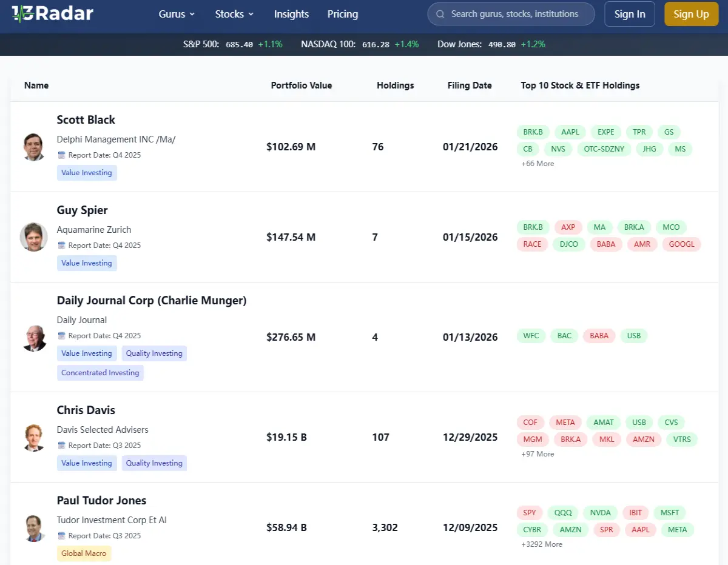The height and width of the screenshot is (565, 728).
Task: Click Quality Investing tag under Chris Davis
Action: point(154,463)
